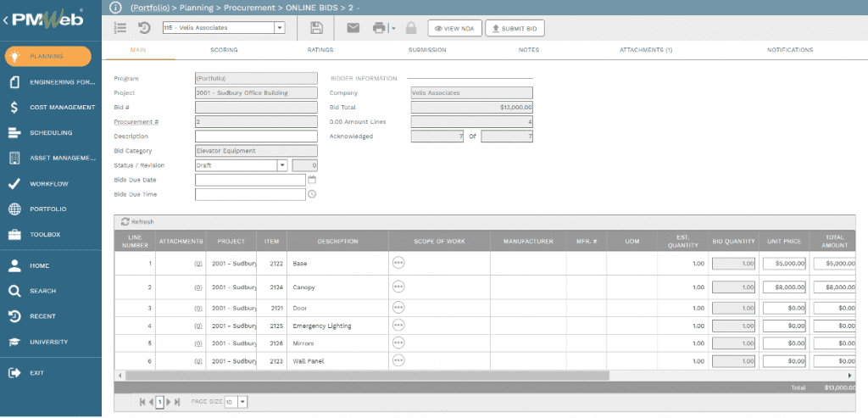
Task: Click the grid horizontal scrollbar thumb
Action: [x=367, y=376]
